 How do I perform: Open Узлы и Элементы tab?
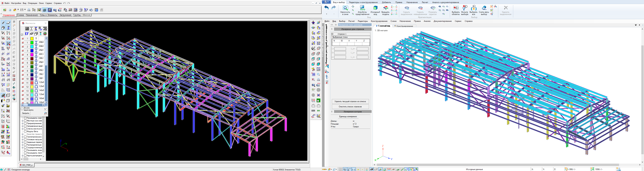point(48,15)
